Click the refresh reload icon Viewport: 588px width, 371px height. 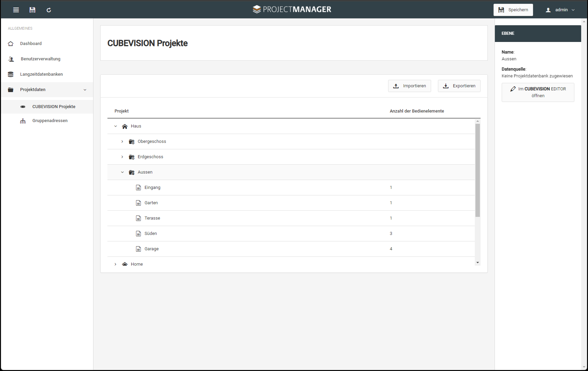click(x=49, y=10)
